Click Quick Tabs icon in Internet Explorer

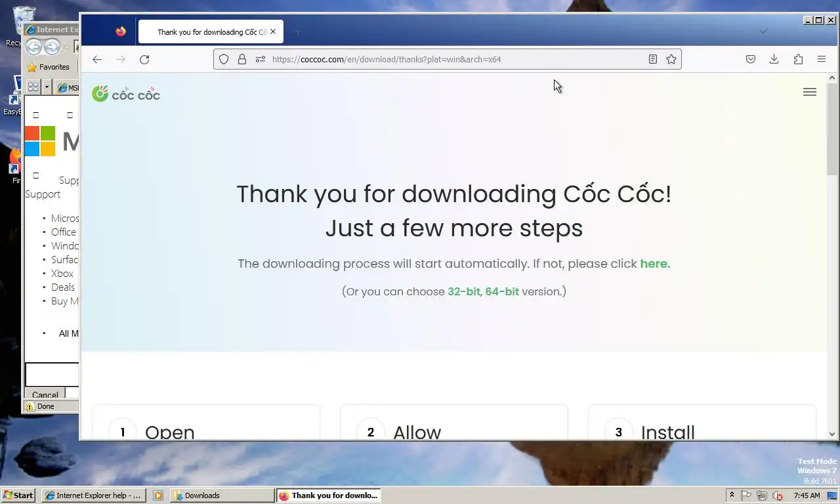pos(33,87)
